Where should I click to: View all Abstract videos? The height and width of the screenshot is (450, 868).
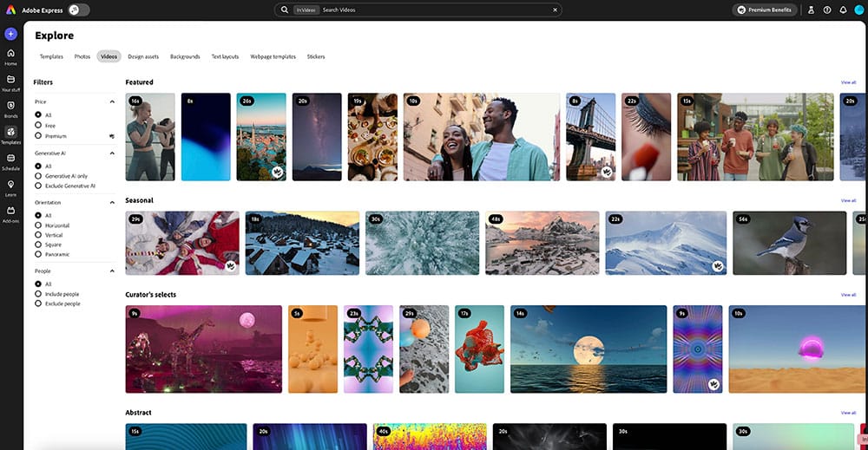click(x=848, y=413)
